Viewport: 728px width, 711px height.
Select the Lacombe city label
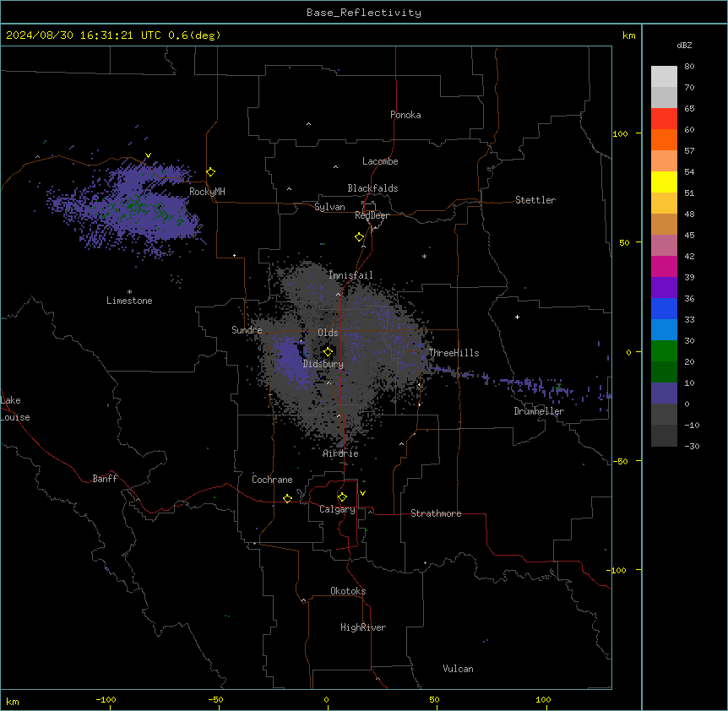click(x=380, y=161)
